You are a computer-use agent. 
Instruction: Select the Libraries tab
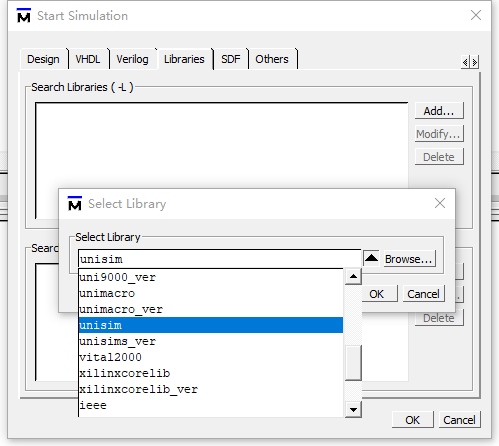pyautogui.click(x=184, y=59)
